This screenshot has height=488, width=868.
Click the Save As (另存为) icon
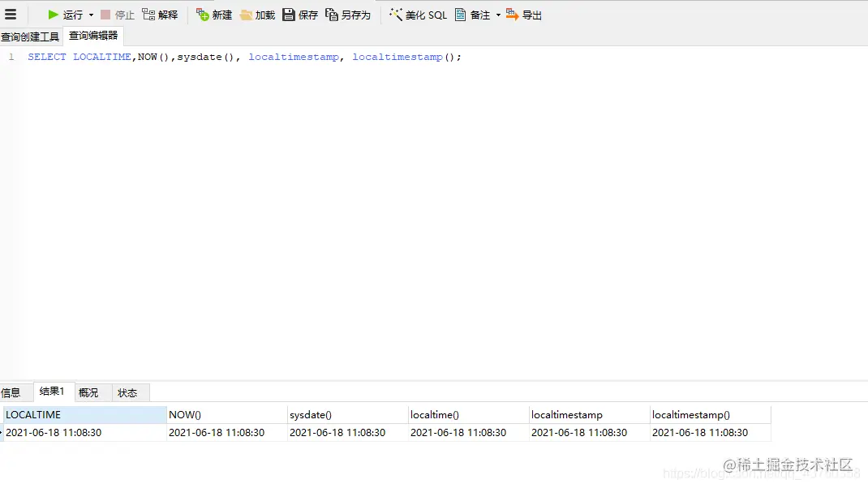click(332, 15)
